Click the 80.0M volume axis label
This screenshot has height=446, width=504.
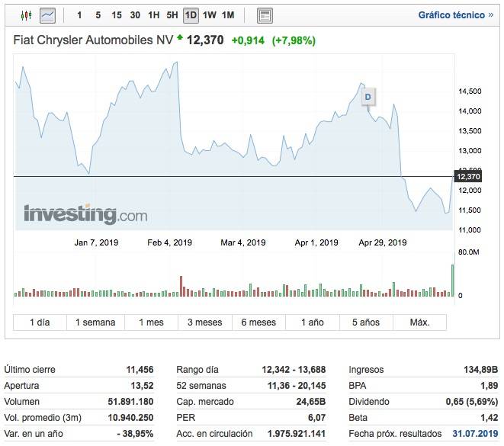tap(469, 252)
